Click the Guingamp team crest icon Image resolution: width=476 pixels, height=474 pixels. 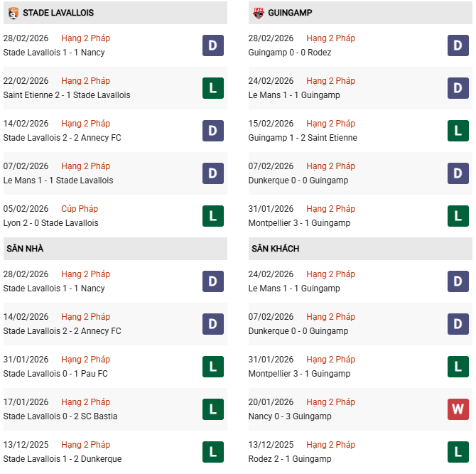(x=259, y=13)
